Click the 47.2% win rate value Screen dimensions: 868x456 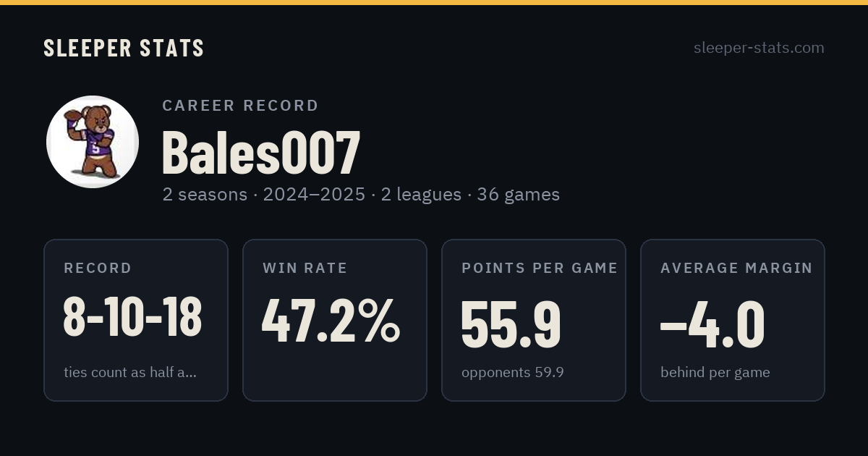point(331,319)
